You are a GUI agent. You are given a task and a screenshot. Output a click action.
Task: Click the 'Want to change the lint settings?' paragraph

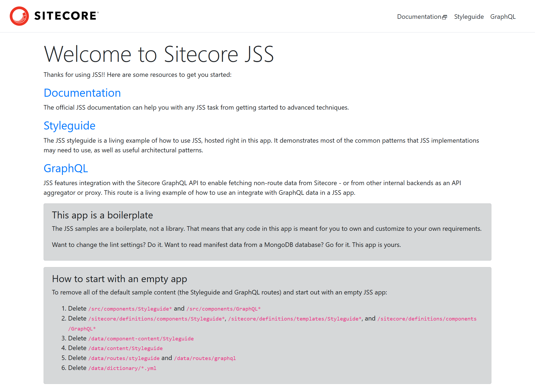point(226,245)
